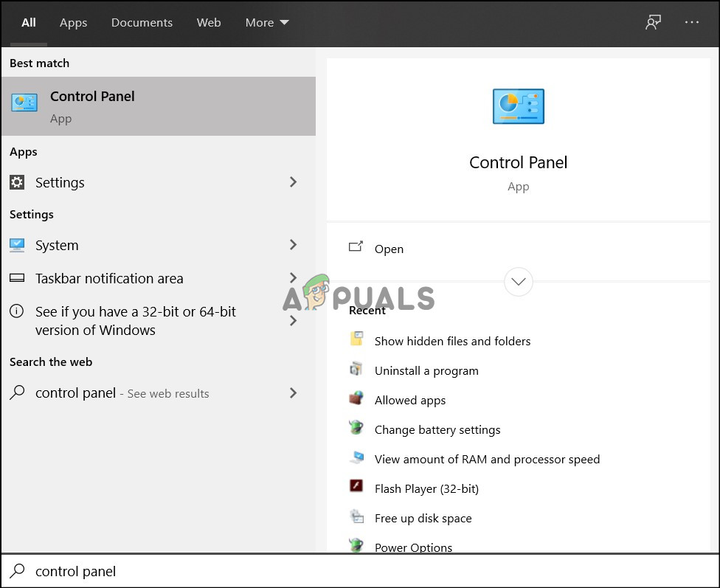Image resolution: width=720 pixels, height=588 pixels.
Task: Click the feedback person icon in the header
Action: click(x=652, y=22)
